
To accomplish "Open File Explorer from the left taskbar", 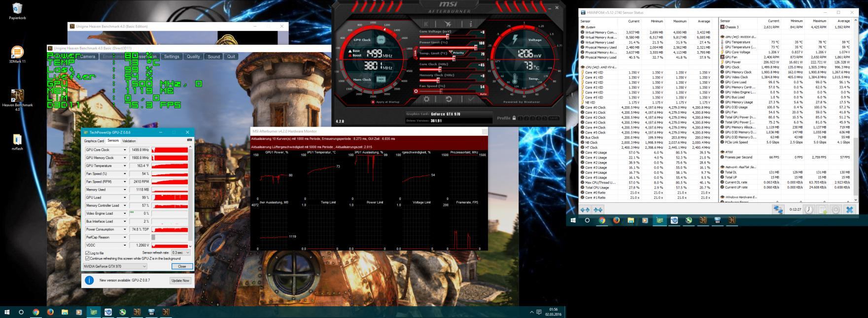I will point(65,312).
